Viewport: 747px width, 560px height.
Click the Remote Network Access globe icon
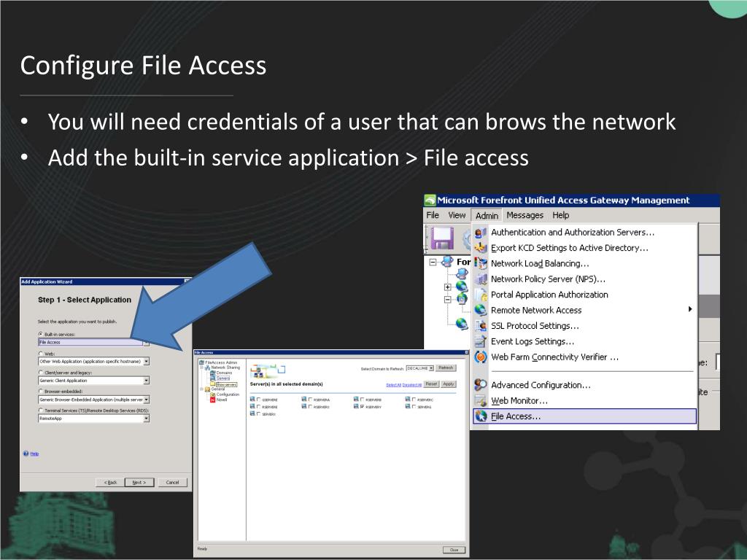click(x=480, y=310)
